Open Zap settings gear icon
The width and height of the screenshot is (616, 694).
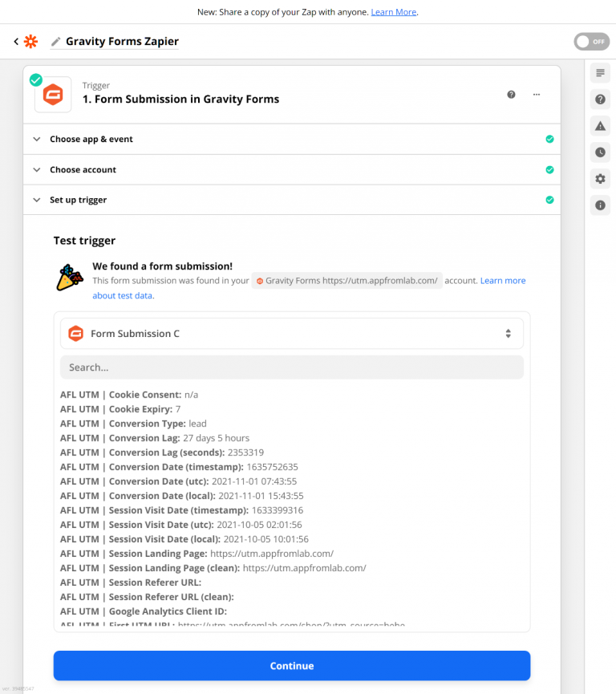click(x=599, y=178)
